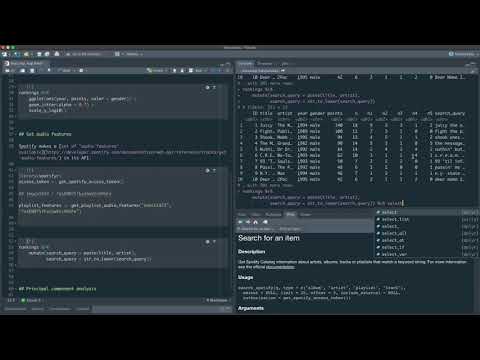Viewport: 480px width, 360px height.
Task: Open options gear of the spotifyr chunk
Action: pos(207,171)
